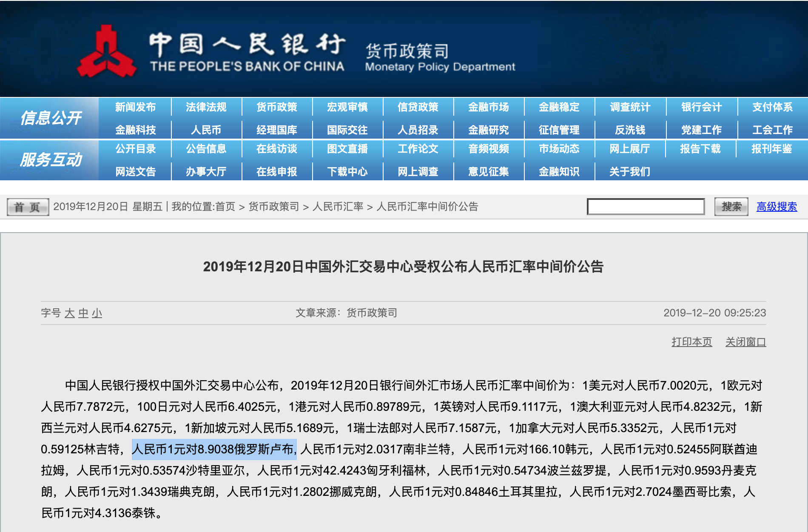Open 网送文告 menu item
Image resolution: width=808 pixels, height=532 pixels.
point(135,171)
